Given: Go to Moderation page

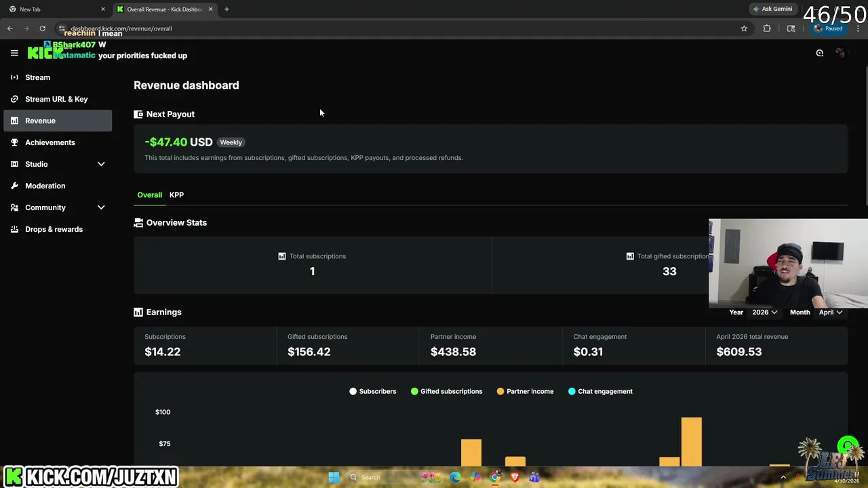Looking at the screenshot, I should [x=58, y=186].
